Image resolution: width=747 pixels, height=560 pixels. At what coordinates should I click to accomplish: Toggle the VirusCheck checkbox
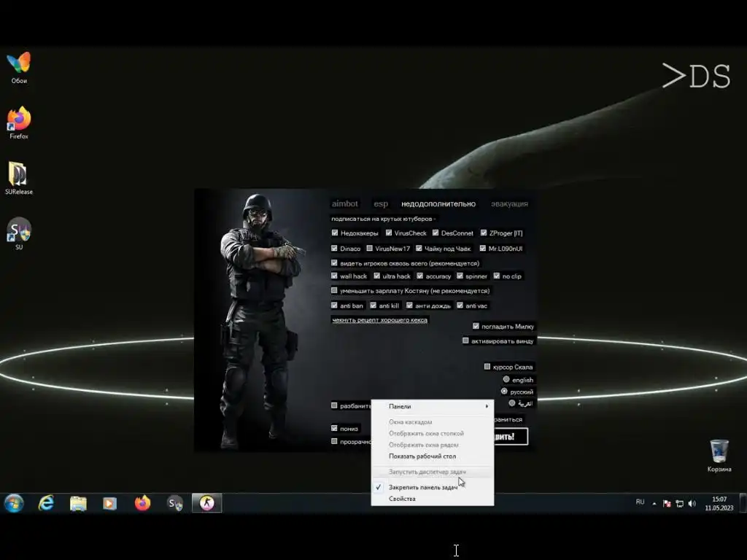point(389,233)
